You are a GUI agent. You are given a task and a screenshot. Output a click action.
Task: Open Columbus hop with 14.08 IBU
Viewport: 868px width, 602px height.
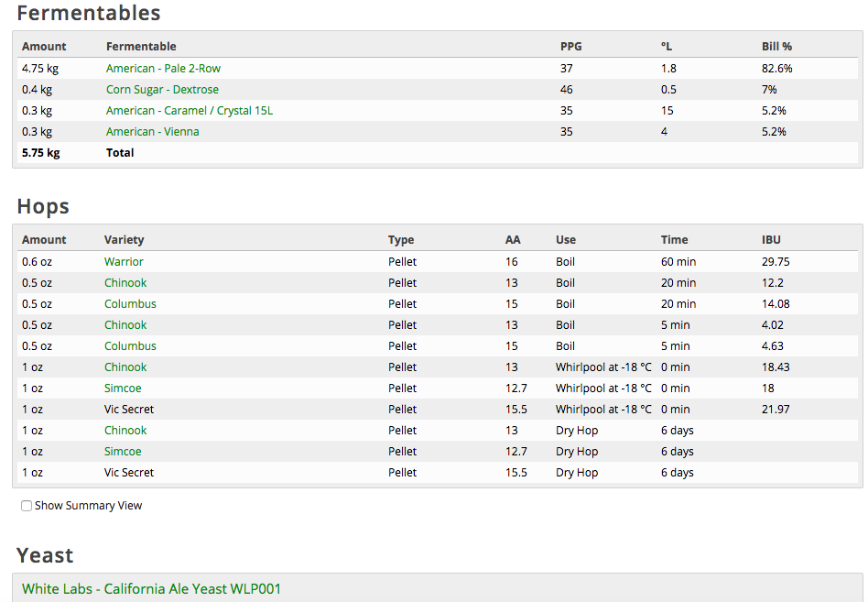(x=130, y=303)
